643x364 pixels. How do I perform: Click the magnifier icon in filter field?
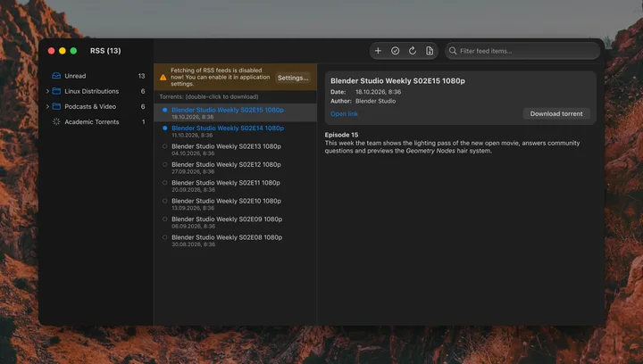(x=453, y=51)
